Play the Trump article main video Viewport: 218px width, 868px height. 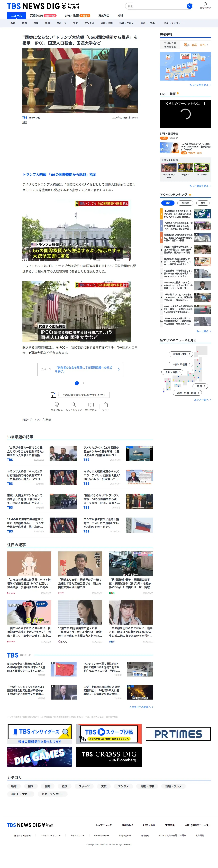[x=80, y=81]
